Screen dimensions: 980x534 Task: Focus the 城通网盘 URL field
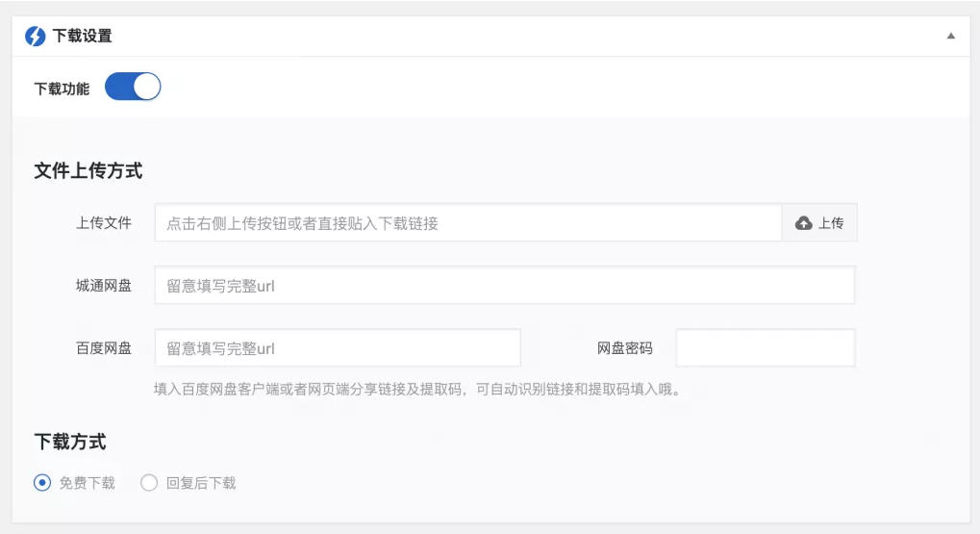click(x=504, y=286)
